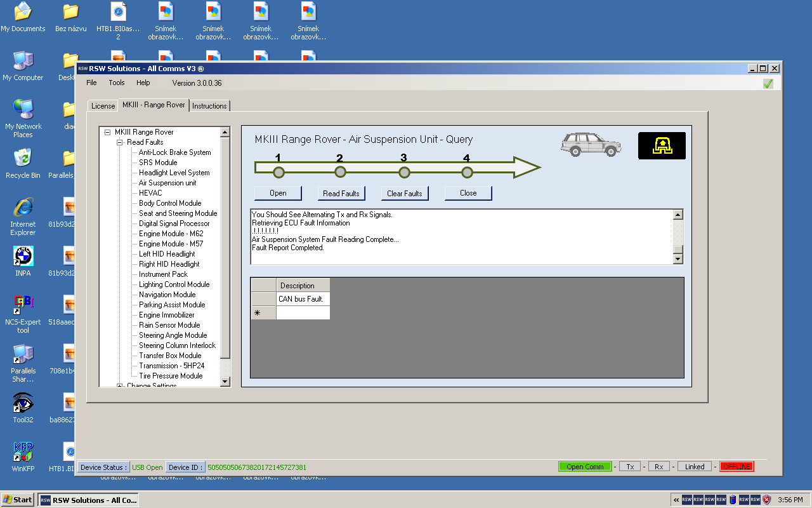Click the Range Rover vehicle image
The image size is (812, 508).
(x=591, y=145)
